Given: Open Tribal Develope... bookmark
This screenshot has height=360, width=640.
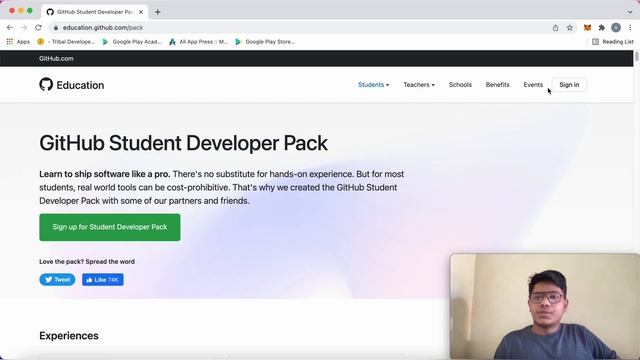Looking at the screenshot, I should [66, 42].
